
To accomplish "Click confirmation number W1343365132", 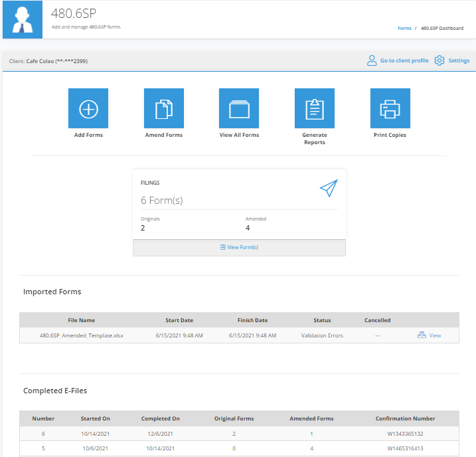I will 405,434.
